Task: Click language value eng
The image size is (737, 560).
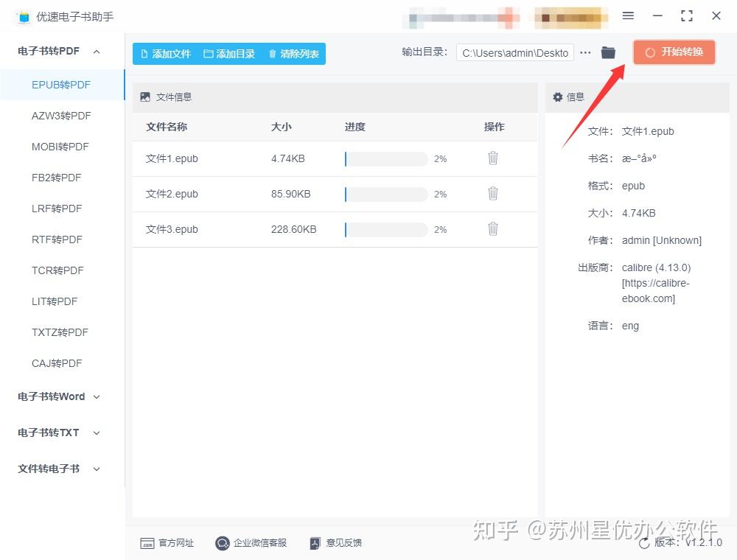Action: point(630,326)
